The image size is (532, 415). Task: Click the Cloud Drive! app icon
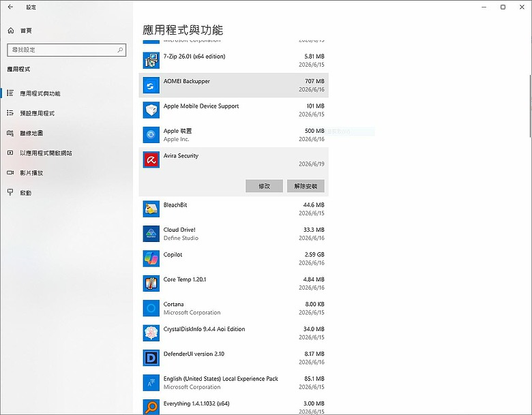151,234
